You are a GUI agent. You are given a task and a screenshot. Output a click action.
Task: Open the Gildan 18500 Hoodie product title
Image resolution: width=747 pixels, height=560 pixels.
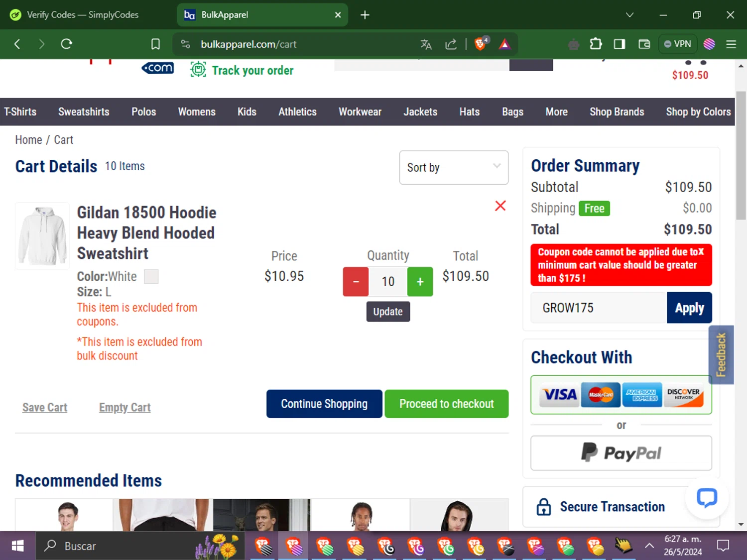tap(146, 233)
